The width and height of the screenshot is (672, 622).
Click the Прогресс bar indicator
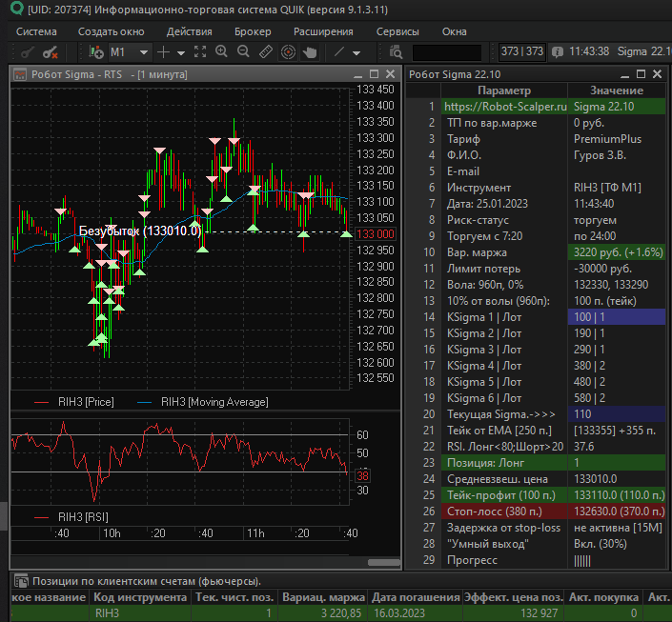click(582, 560)
